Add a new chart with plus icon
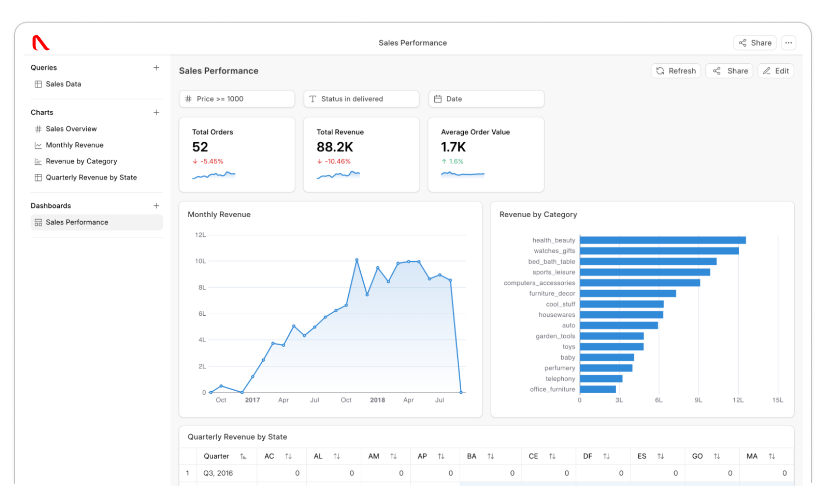Image resolution: width=825 pixels, height=504 pixels. click(x=156, y=112)
